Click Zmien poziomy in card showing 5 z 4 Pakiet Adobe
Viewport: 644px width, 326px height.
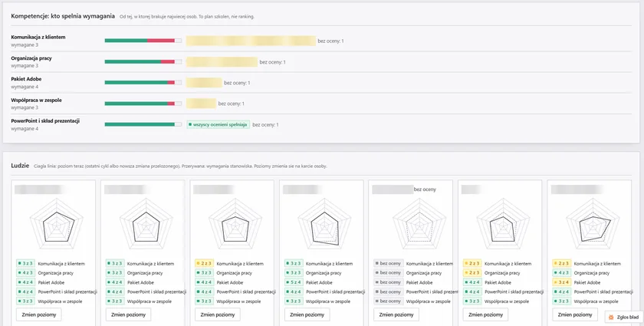pyautogui.click(x=307, y=314)
